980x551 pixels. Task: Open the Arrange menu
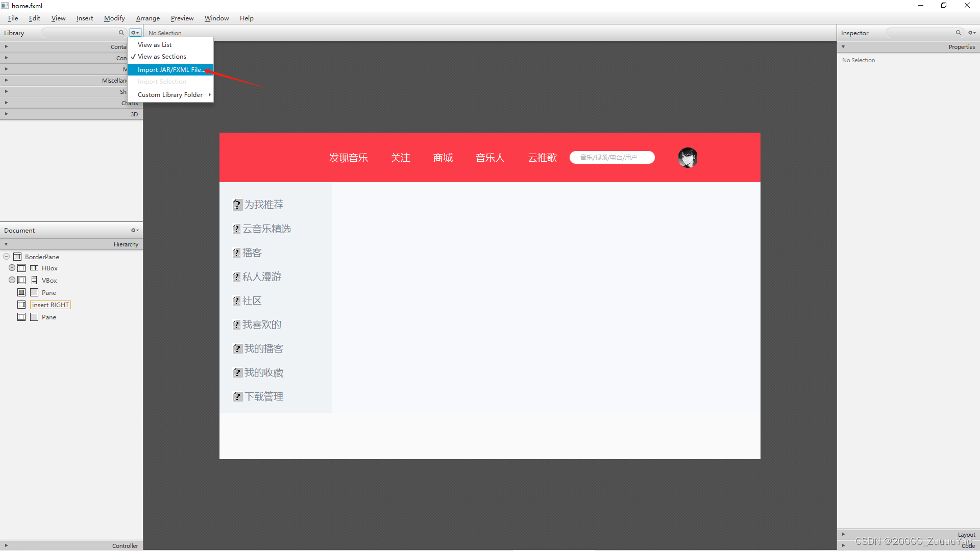[148, 18]
